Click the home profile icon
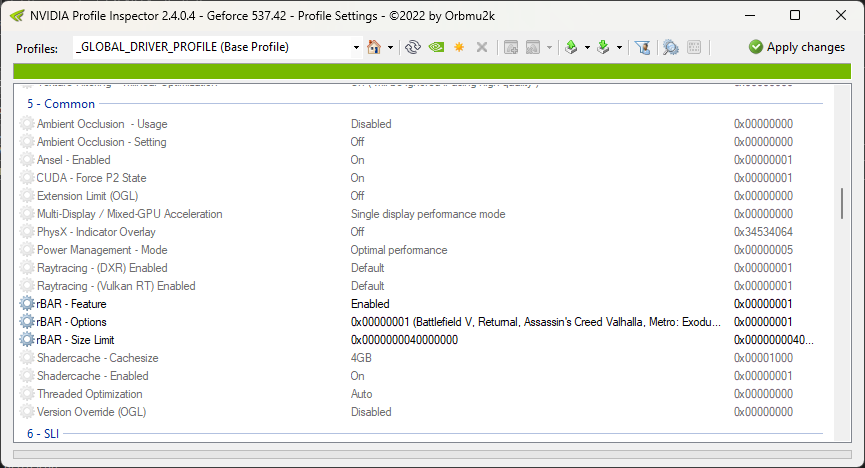 click(x=374, y=47)
